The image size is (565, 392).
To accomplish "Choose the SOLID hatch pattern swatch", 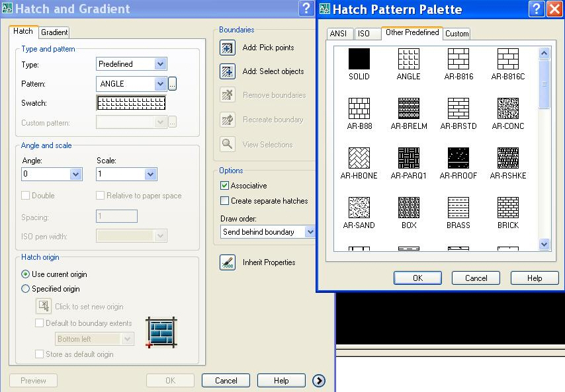I will [359, 59].
